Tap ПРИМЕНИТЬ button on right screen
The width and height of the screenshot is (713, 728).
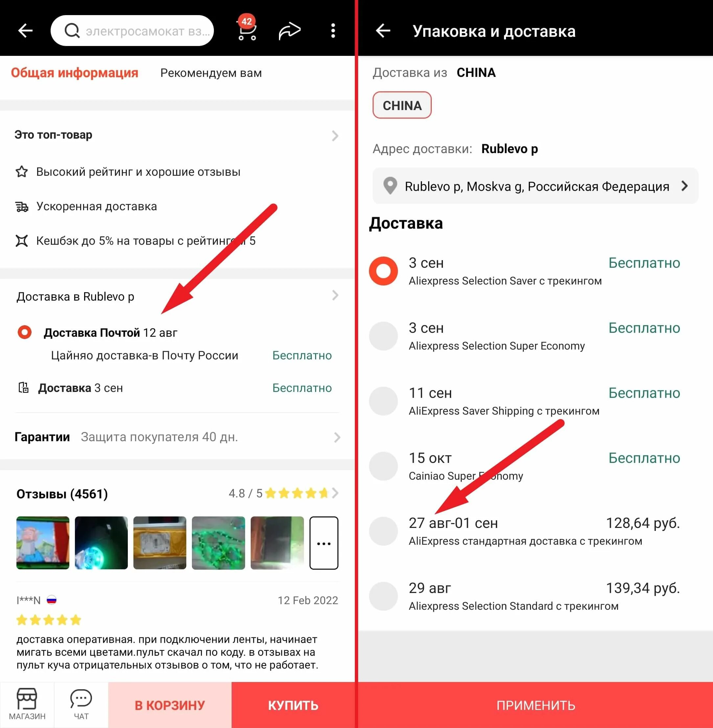pos(535,706)
